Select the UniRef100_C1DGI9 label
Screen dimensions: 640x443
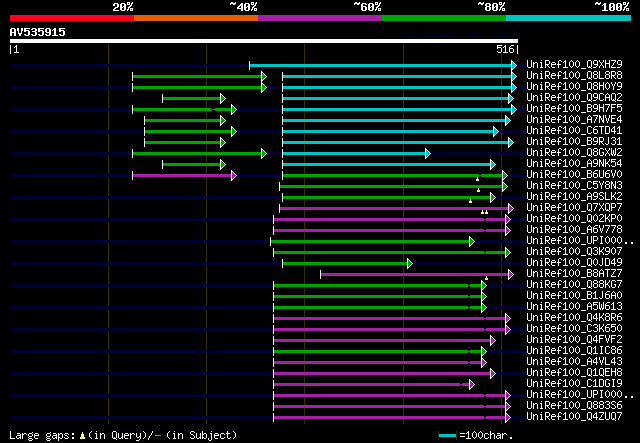pyautogui.click(x=574, y=384)
